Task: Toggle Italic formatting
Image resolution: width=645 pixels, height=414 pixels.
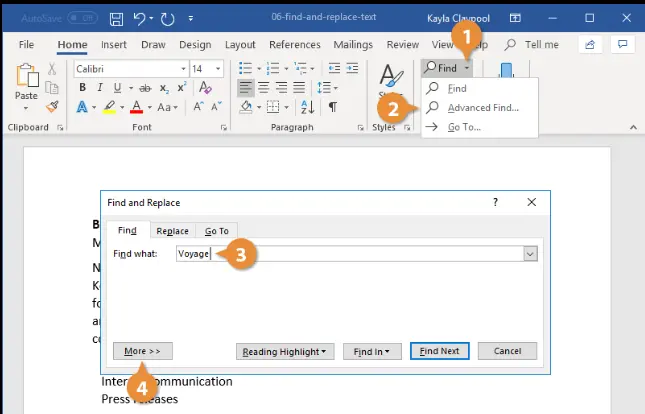Action: [100, 88]
